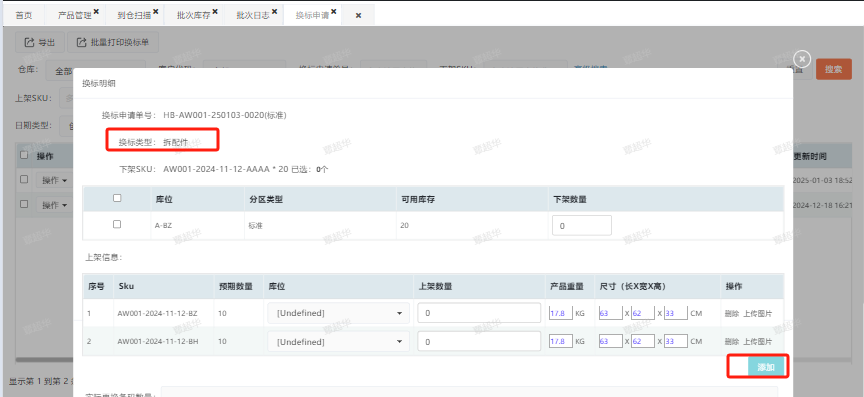Open the 批次日志 tab
This screenshot has width=864, height=397.
(x=253, y=15)
